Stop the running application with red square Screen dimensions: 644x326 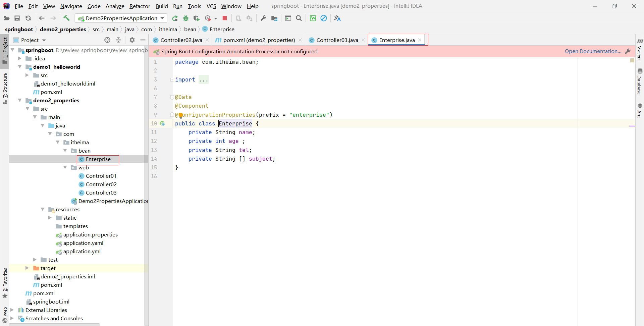225,18
